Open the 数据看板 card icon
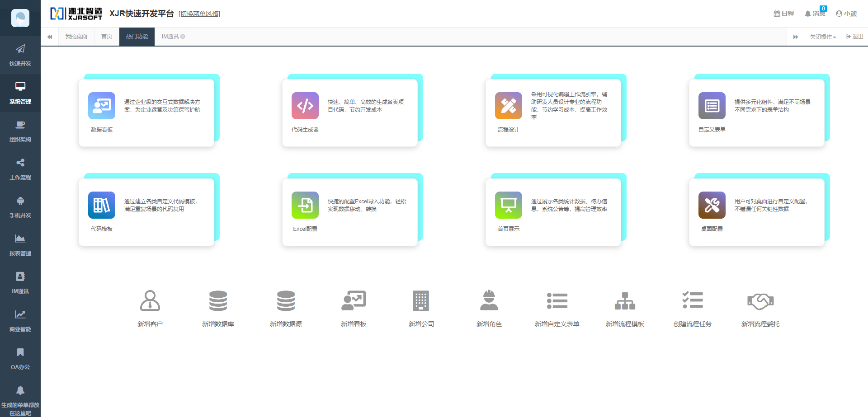The height and width of the screenshot is (417, 868). (102, 106)
